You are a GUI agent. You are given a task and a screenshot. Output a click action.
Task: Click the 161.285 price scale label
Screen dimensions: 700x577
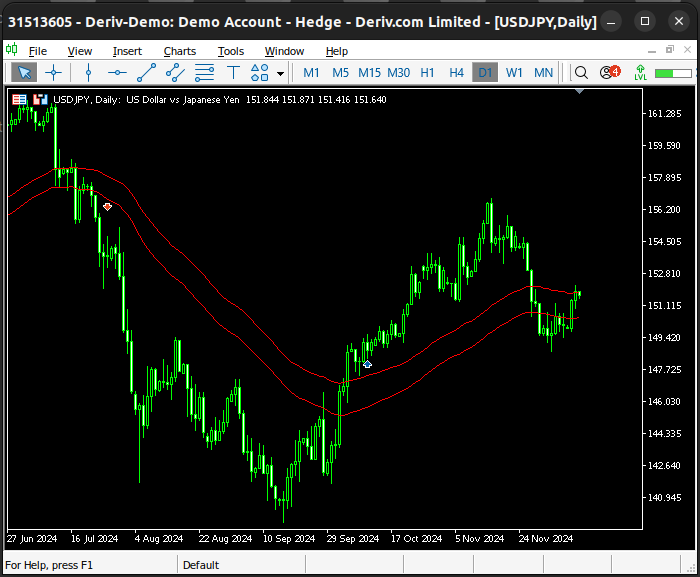point(664,113)
